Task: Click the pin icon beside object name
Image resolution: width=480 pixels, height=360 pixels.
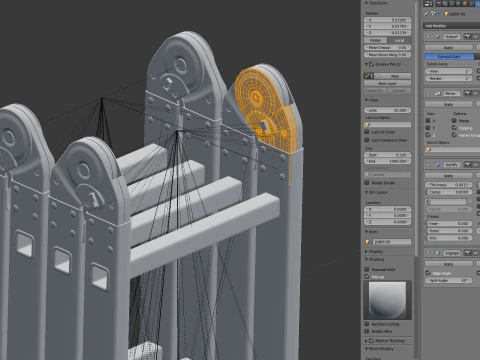Action: tap(427, 14)
